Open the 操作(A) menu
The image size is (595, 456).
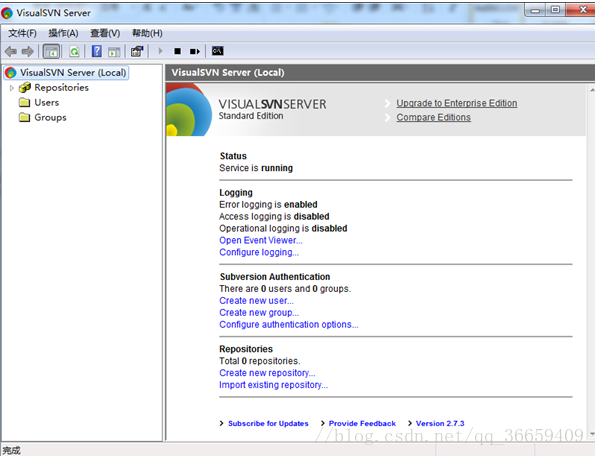(x=63, y=33)
